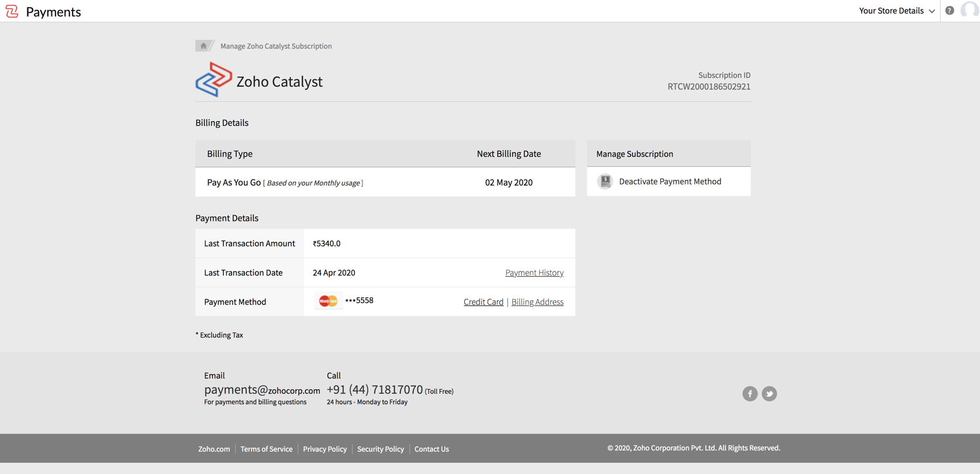Expand the Your Store Details dropdown
Screen dimensions: 980x474
(x=896, y=11)
